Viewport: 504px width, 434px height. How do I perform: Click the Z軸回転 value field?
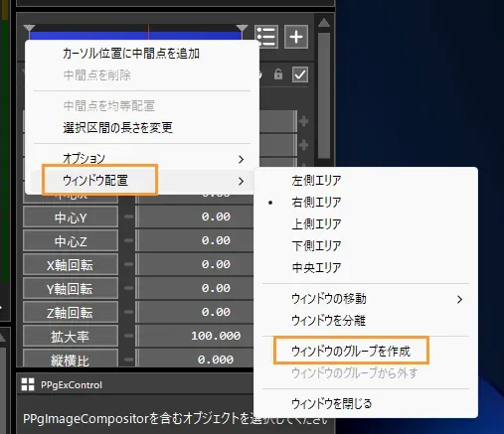coord(196,312)
